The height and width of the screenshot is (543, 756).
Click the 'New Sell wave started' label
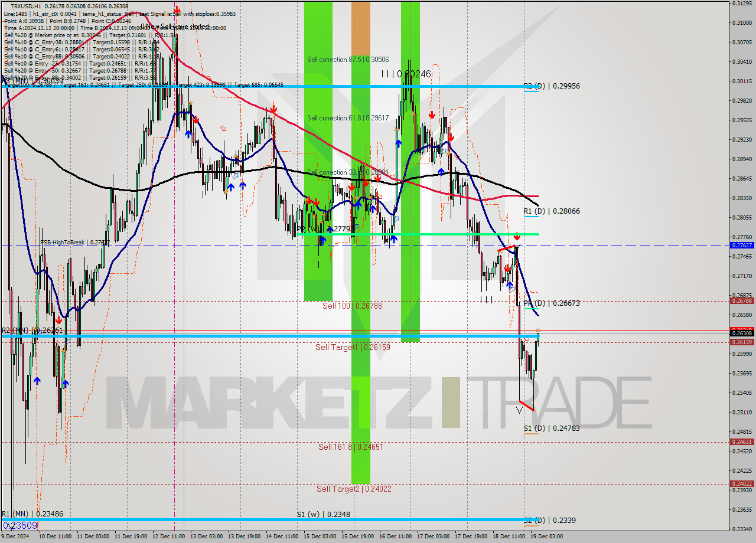(174, 27)
